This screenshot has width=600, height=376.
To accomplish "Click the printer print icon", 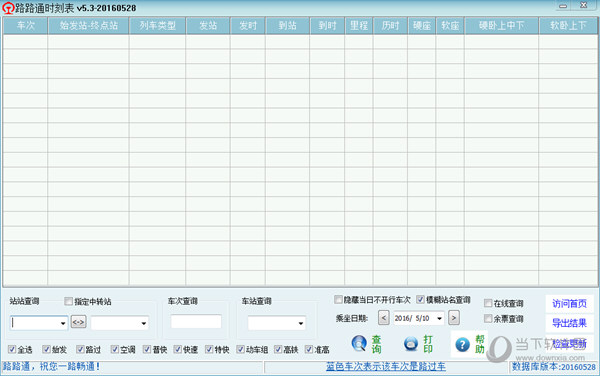I will (411, 343).
